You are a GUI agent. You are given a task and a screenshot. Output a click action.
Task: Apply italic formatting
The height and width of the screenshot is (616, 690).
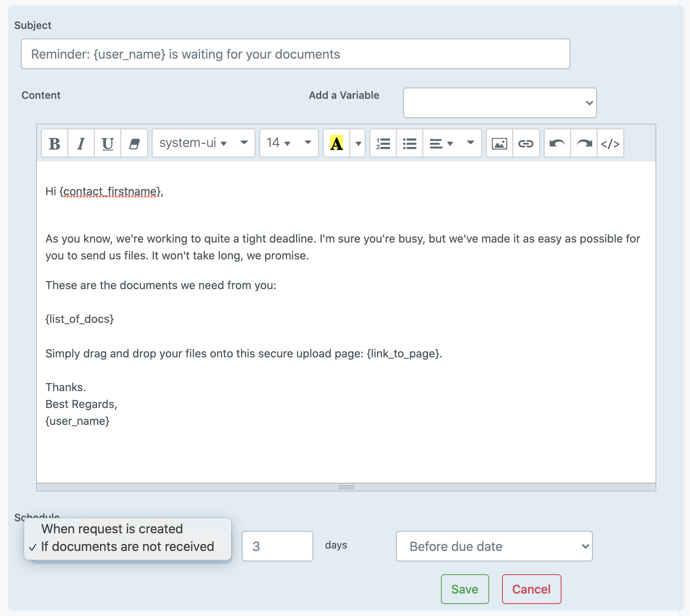point(81,143)
